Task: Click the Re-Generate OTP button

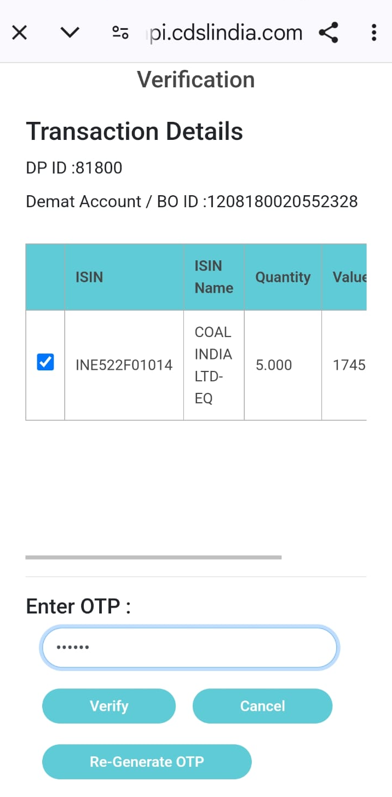Action: tap(147, 762)
